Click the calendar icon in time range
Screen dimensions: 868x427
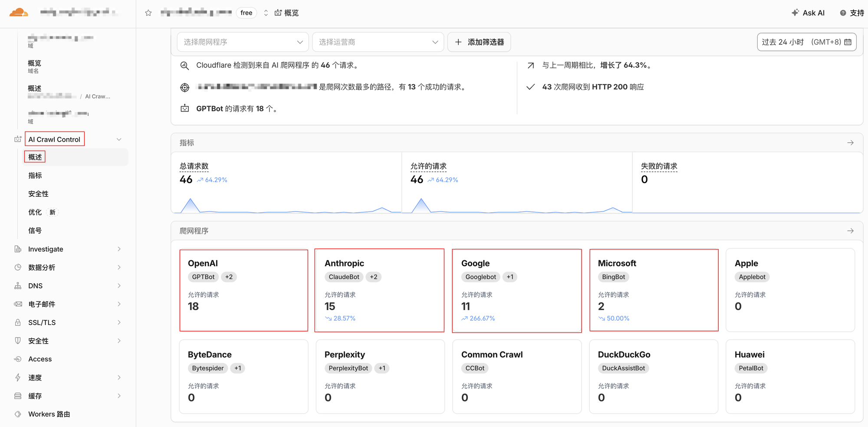click(x=848, y=42)
